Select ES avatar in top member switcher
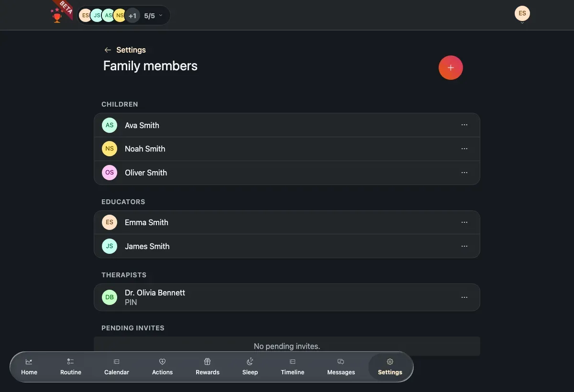The image size is (574, 392). coord(85,16)
